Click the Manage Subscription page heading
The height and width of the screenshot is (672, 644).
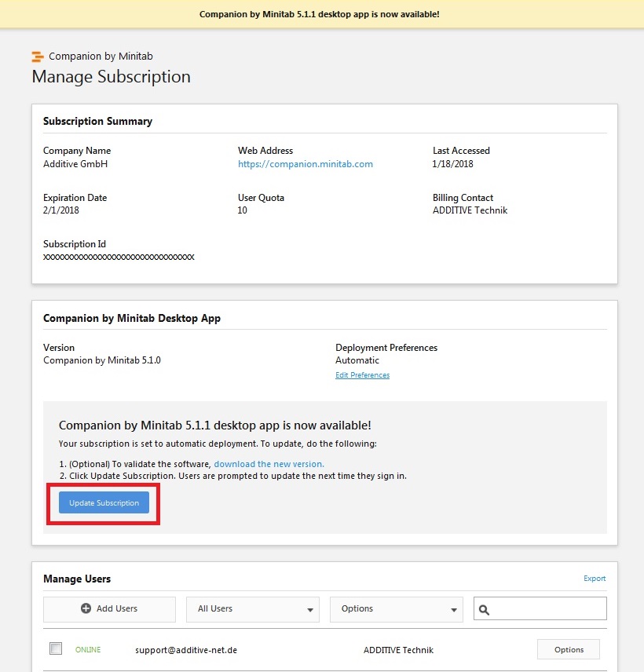pyautogui.click(x=111, y=77)
